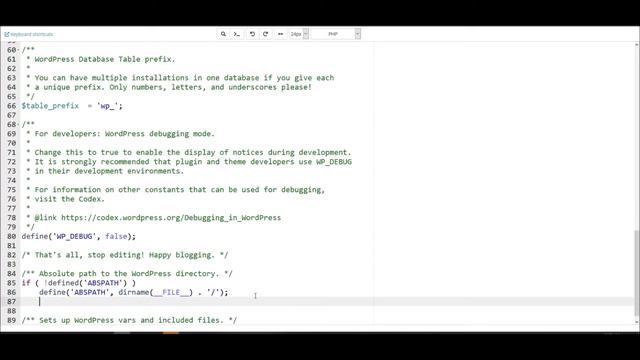Click the undo arrow icon
640x360 pixels.
[x=252, y=34]
